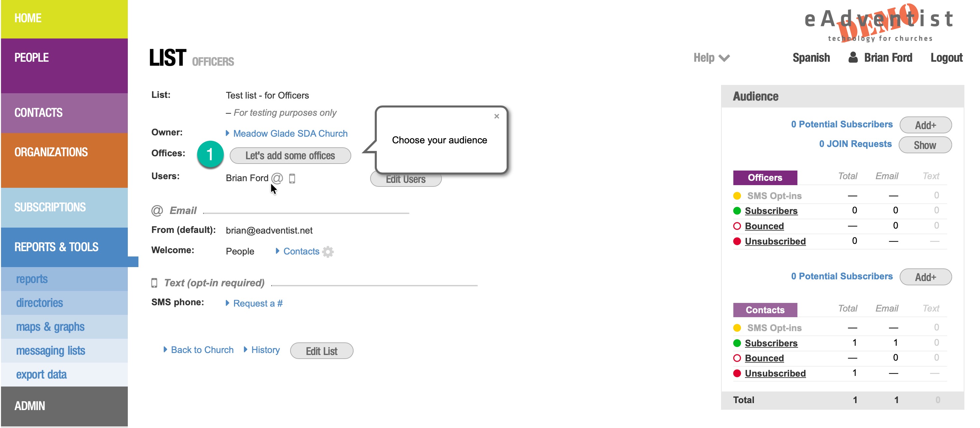Click the phone icon beside Brian Ford

[292, 178]
